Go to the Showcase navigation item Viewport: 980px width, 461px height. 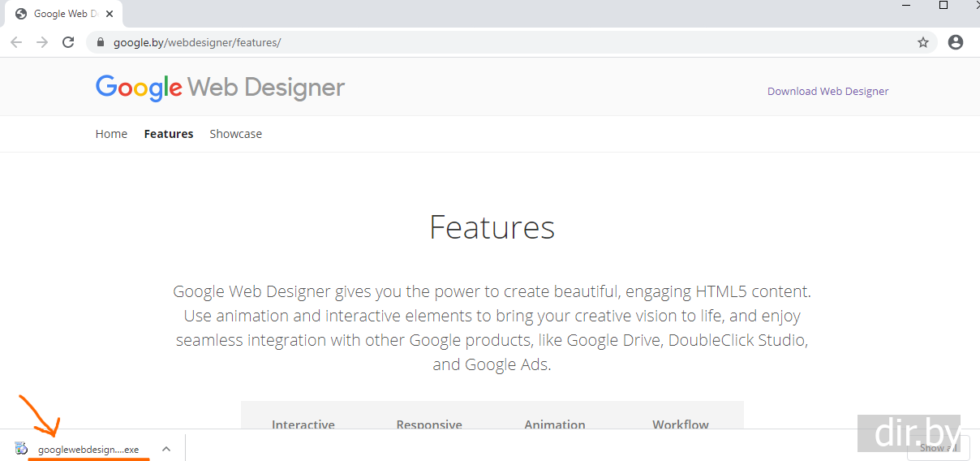click(235, 134)
